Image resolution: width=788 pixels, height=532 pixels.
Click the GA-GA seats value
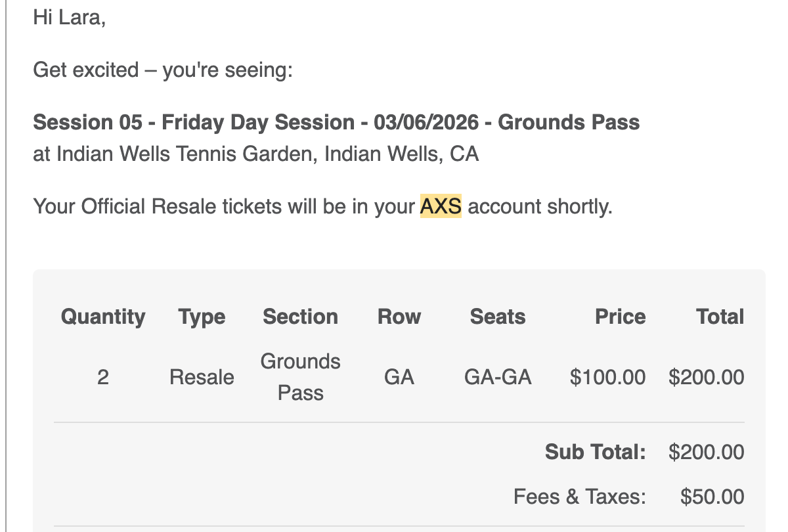pos(498,378)
